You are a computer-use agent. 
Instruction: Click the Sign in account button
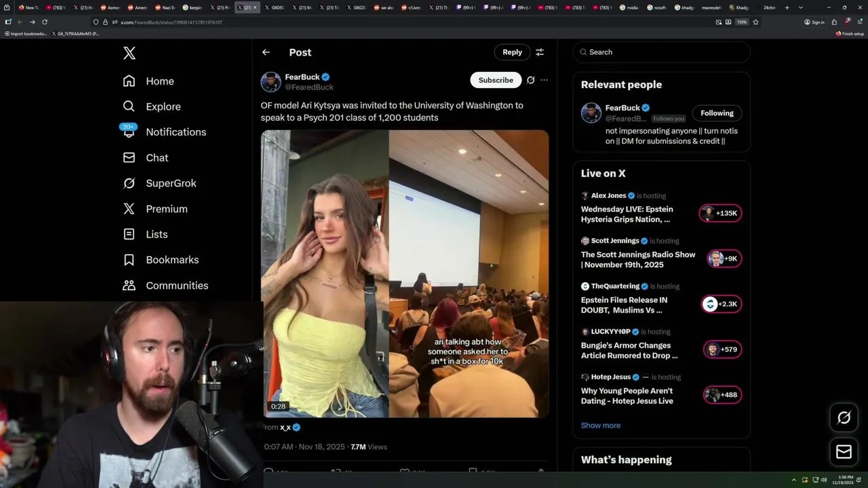click(814, 22)
